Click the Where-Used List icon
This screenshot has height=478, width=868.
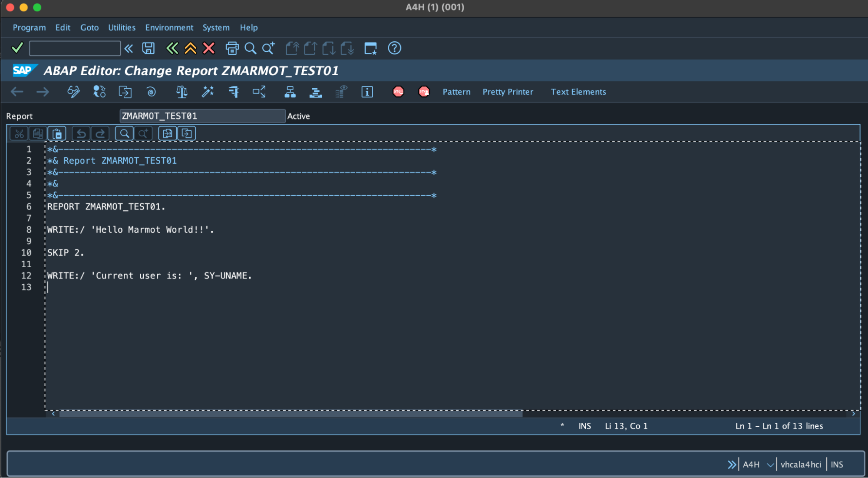(259, 92)
